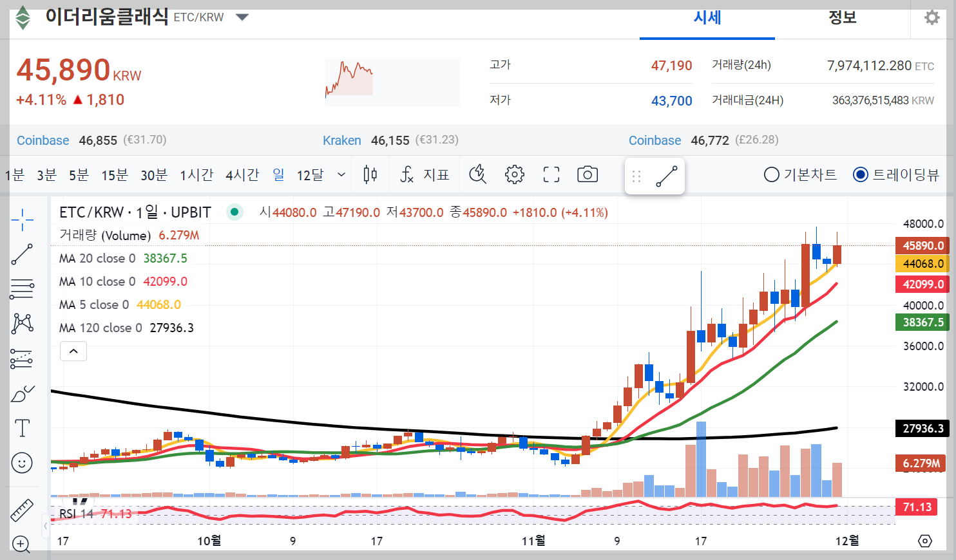Open the settings gear at top right
This screenshot has height=560, width=956.
[x=932, y=17]
